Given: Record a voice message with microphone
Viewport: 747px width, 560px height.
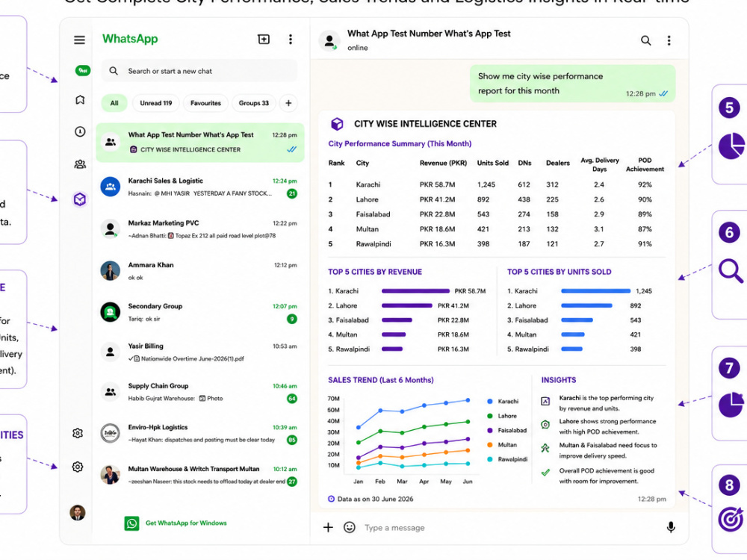Looking at the screenshot, I should [671, 527].
